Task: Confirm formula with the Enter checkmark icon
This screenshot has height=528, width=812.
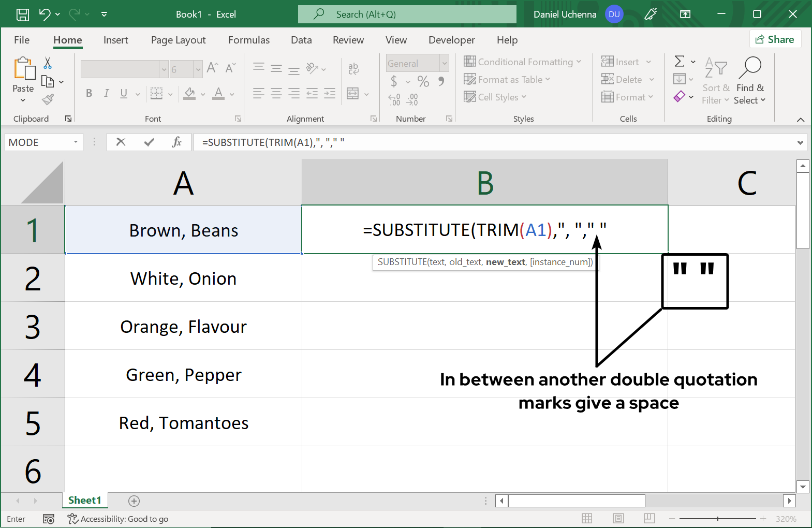Action: (x=149, y=142)
